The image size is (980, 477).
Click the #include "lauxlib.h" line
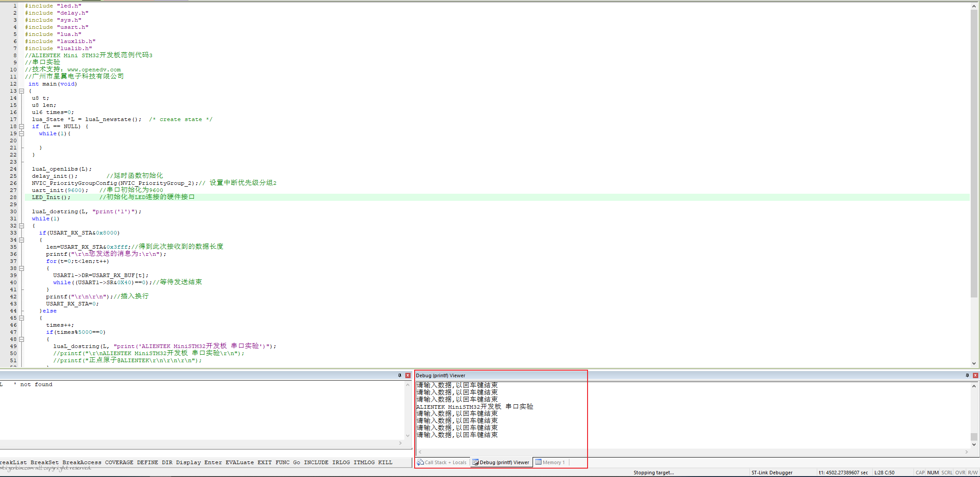pos(60,41)
